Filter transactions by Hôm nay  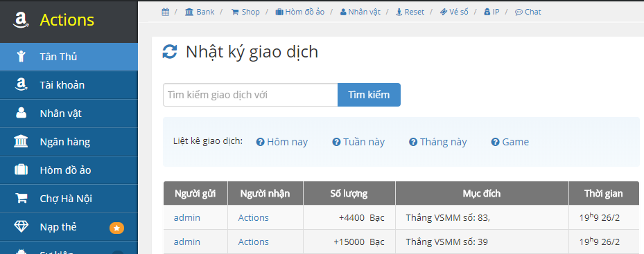[x=281, y=142]
